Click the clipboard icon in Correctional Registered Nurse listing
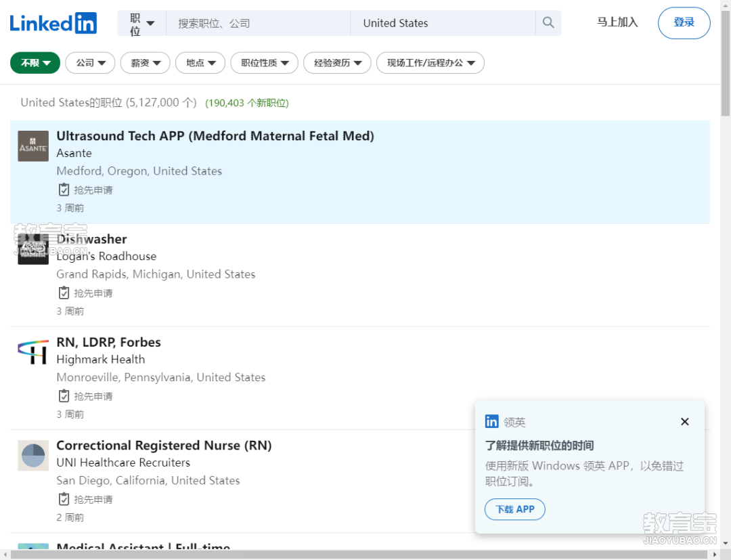Image resolution: width=731 pixels, height=560 pixels. (64, 499)
